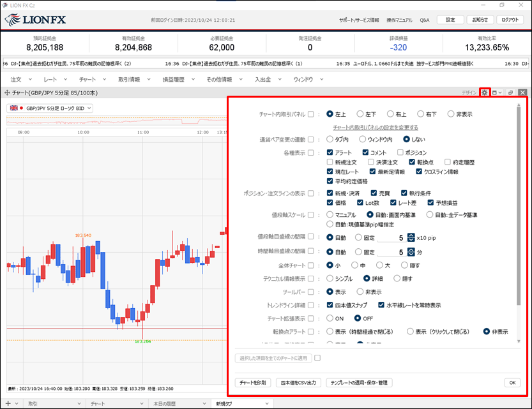Select マニュアル price axis scale
The image size is (532, 409).
tap(330, 214)
